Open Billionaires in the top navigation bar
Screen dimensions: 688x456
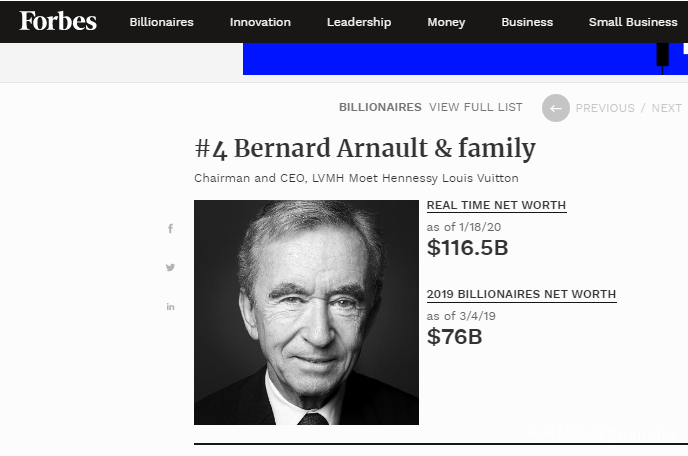pos(161,22)
